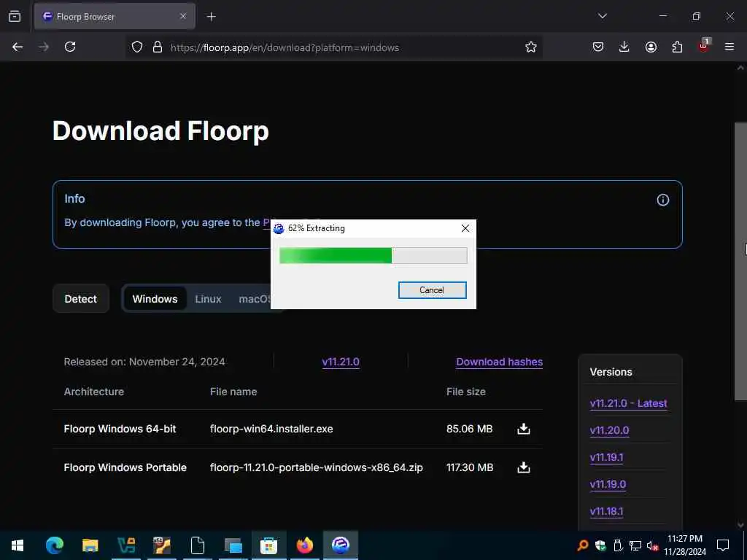Expand the list all tabs chevron
The image size is (747, 560).
pyautogui.click(x=602, y=16)
